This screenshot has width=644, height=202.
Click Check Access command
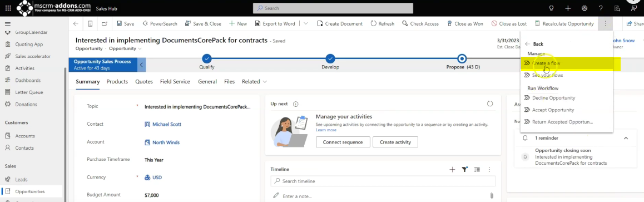420,24
